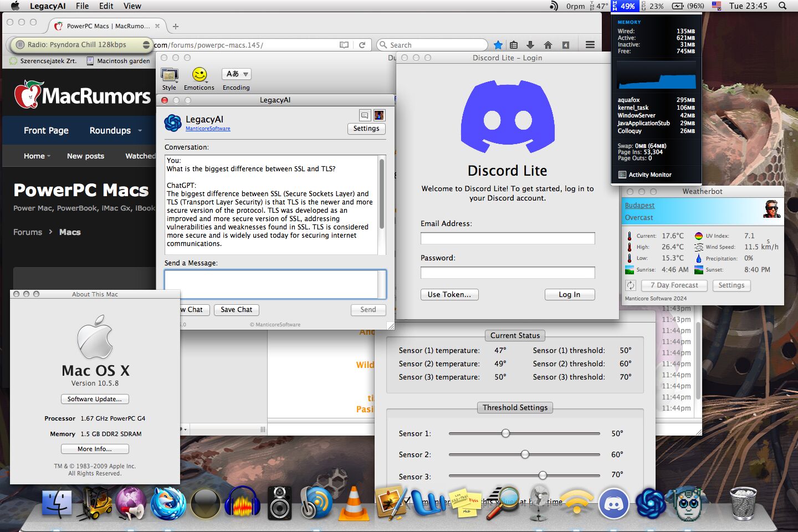Open Style icon in chat toolbar
The image size is (798, 532).
(x=169, y=79)
